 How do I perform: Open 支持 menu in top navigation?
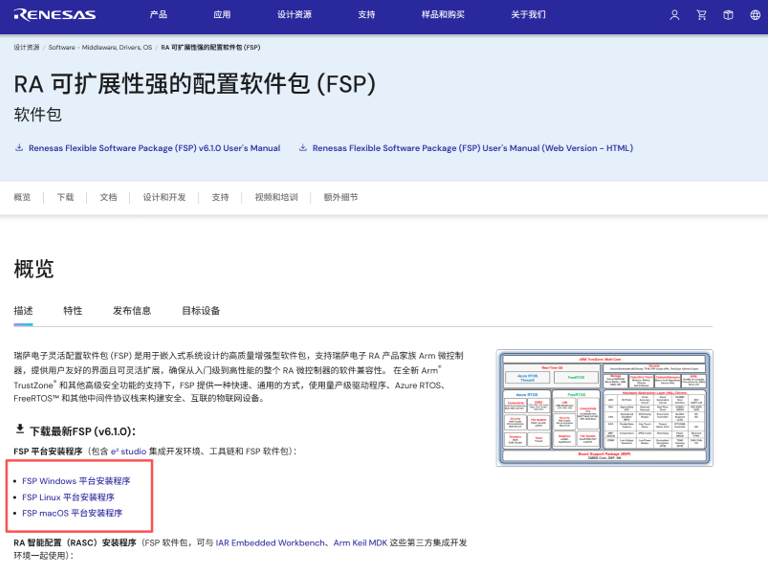(x=366, y=15)
